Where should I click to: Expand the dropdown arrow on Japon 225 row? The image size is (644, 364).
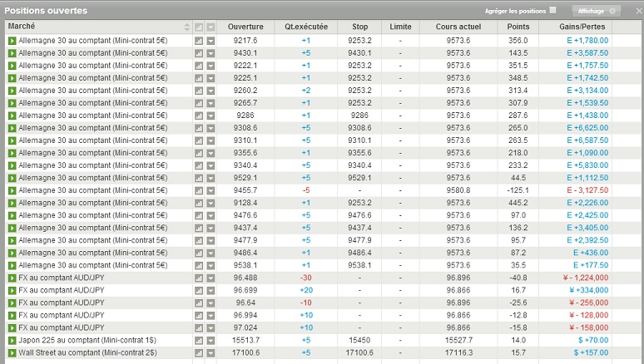click(x=211, y=340)
